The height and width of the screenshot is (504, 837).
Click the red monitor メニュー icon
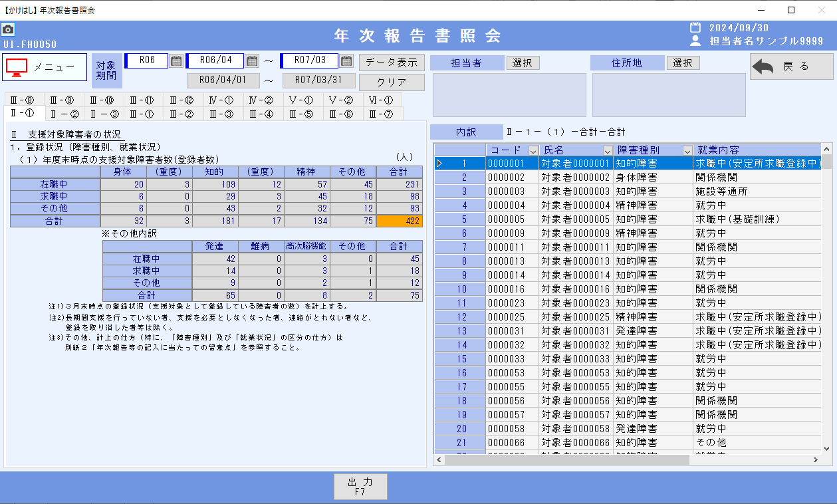point(17,67)
